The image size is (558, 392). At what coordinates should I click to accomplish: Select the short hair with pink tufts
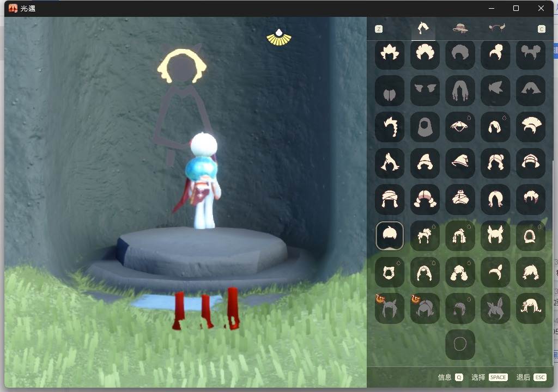pos(531,200)
